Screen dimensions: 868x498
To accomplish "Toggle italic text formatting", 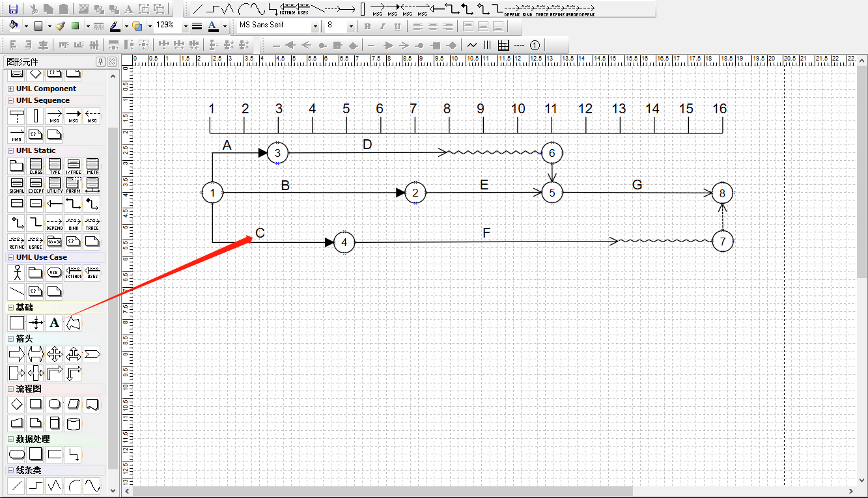I will [382, 27].
